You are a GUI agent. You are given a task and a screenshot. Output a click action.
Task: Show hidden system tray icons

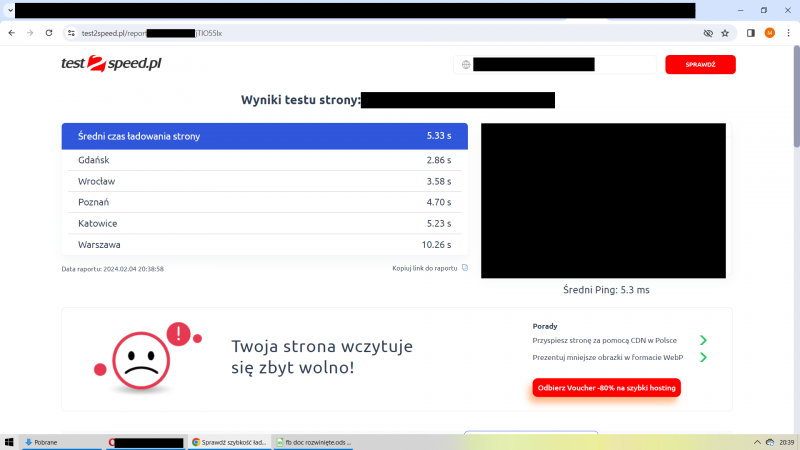point(757,442)
